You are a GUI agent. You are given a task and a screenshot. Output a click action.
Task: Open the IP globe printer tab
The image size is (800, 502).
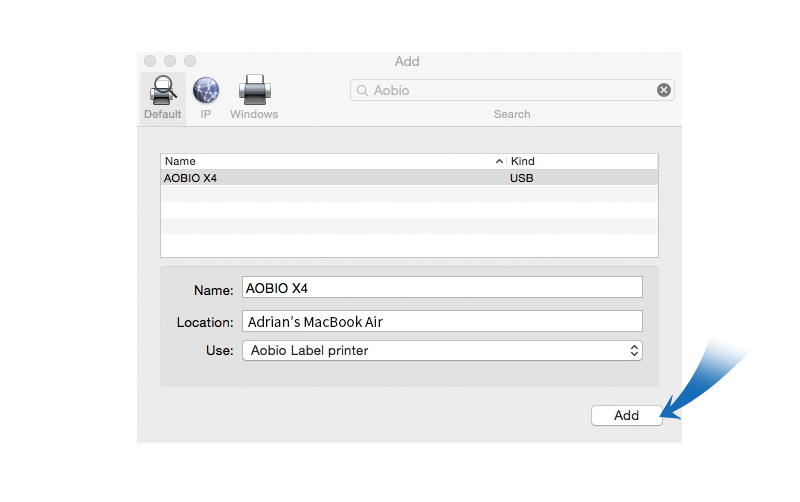pyautogui.click(x=206, y=98)
